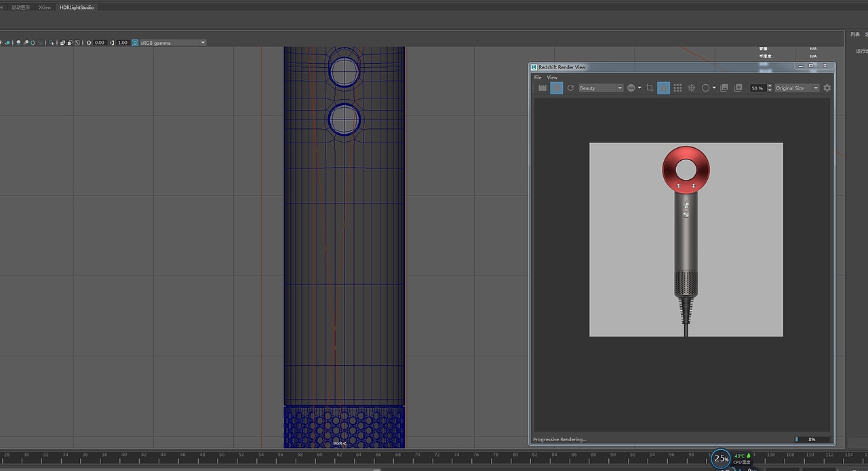Open Redshift Render View settings gear
This screenshot has width=868, height=471.
point(827,88)
